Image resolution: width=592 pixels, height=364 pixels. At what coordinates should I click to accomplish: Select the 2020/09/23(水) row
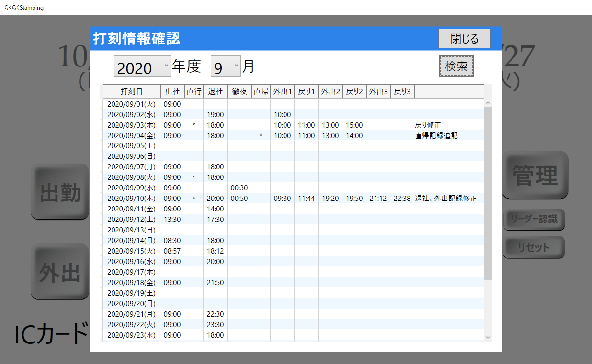coord(131,335)
